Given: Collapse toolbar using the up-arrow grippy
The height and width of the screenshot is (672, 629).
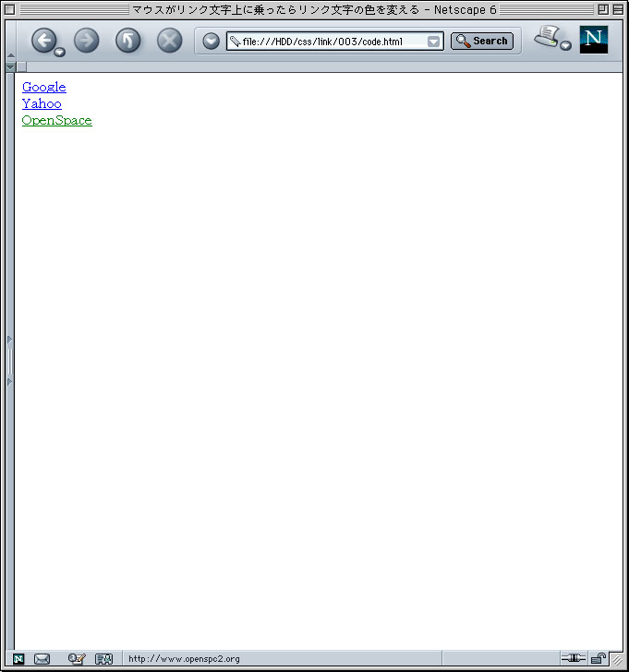Looking at the screenshot, I should pos(11,55).
